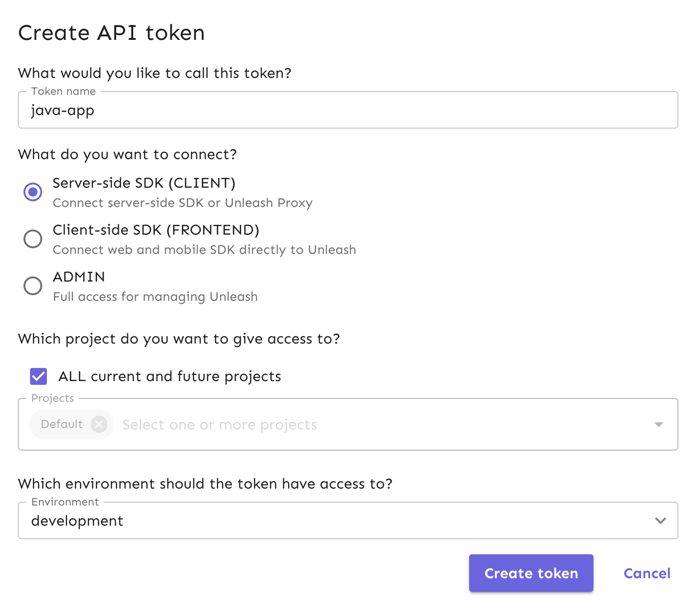Click the Environment dropdown chevron icon
The width and height of the screenshot is (700, 612).
coord(661,520)
